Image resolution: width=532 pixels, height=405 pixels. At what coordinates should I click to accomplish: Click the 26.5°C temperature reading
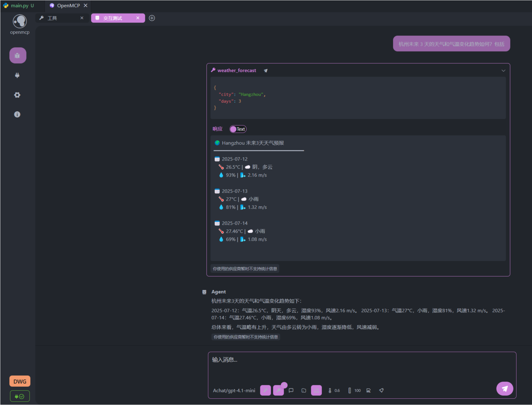click(x=233, y=167)
